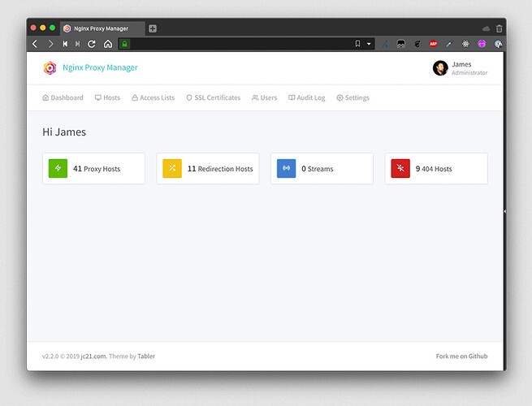Click the fast-forward history button
This screenshot has height=406, width=532.
[78, 44]
